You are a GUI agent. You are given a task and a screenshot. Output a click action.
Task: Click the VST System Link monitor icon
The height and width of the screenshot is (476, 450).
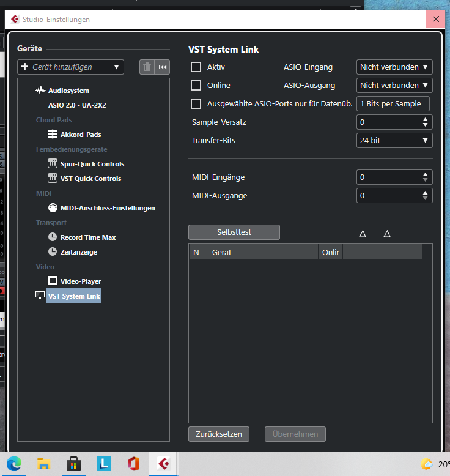pyautogui.click(x=40, y=296)
